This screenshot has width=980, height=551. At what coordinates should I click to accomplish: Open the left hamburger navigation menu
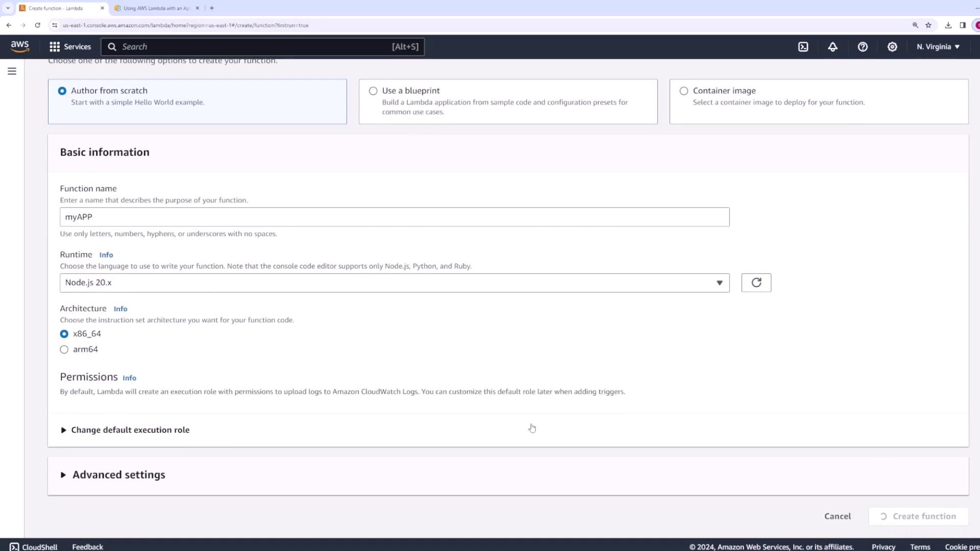point(12,71)
